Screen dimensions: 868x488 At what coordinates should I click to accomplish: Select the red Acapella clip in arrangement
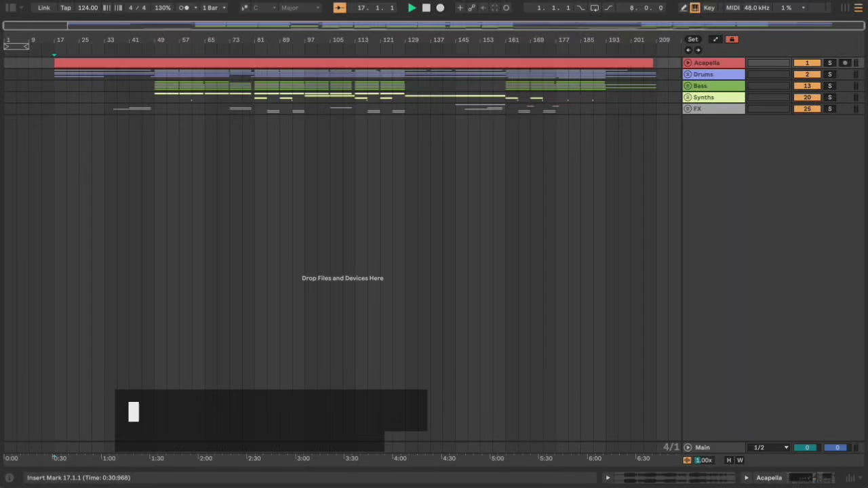click(353, 63)
